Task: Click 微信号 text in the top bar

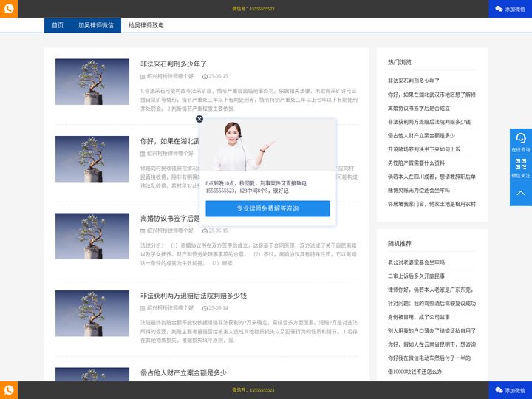Action: coord(253,8)
